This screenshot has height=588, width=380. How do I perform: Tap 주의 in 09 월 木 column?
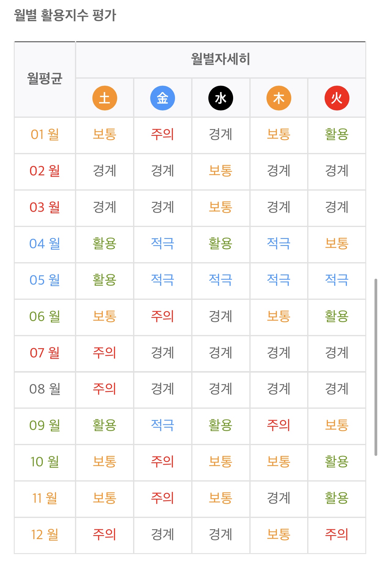[x=279, y=426]
